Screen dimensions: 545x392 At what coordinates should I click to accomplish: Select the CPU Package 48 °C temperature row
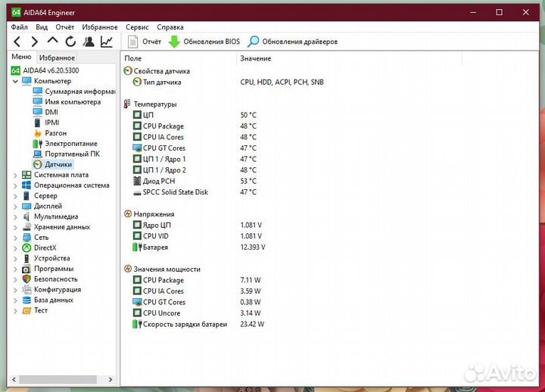pos(195,126)
